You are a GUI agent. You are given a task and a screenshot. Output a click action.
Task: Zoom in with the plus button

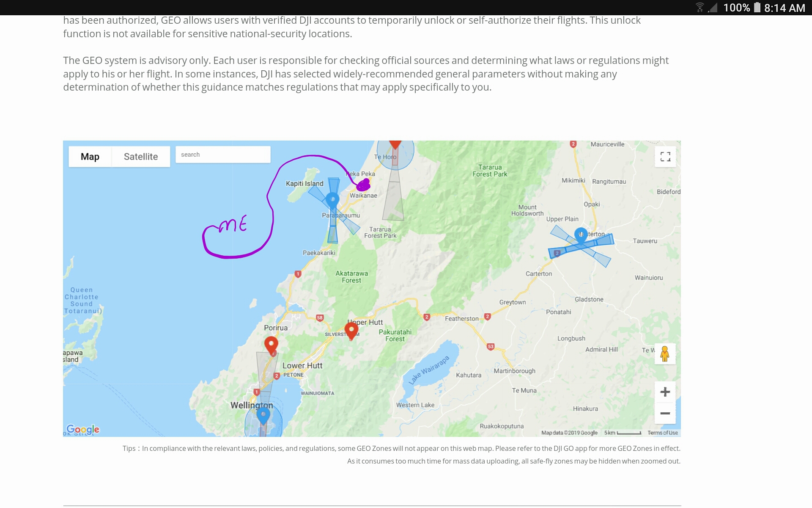[x=665, y=392]
